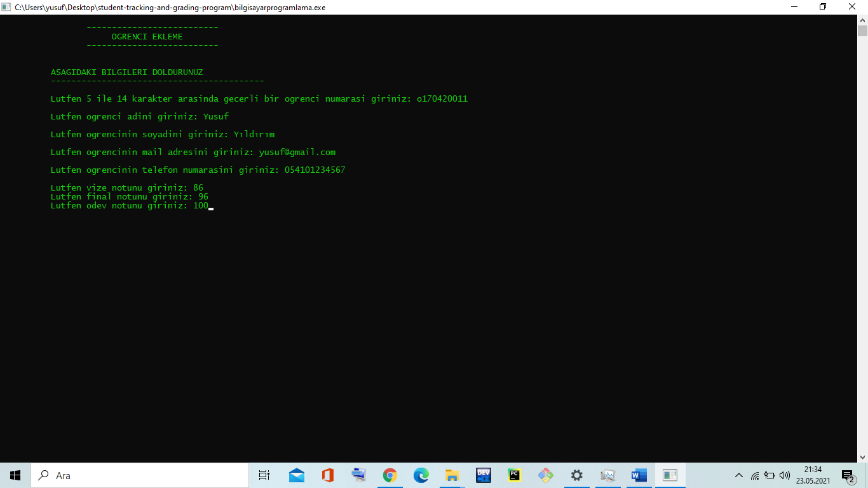The width and height of the screenshot is (868, 488).
Task: Click the console window system menu icon
Action: click(x=7, y=7)
